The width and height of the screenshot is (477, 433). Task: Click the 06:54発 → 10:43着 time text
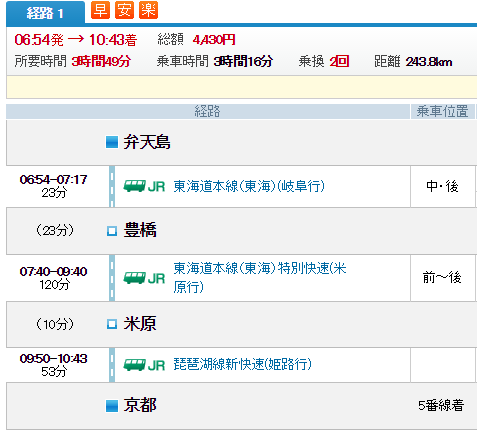pyautogui.click(x=76, y=40)
